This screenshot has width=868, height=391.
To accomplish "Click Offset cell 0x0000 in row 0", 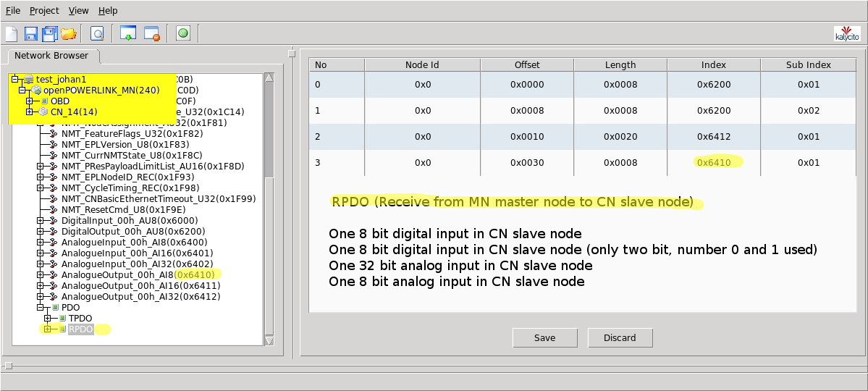I will [x=527, y=85].
